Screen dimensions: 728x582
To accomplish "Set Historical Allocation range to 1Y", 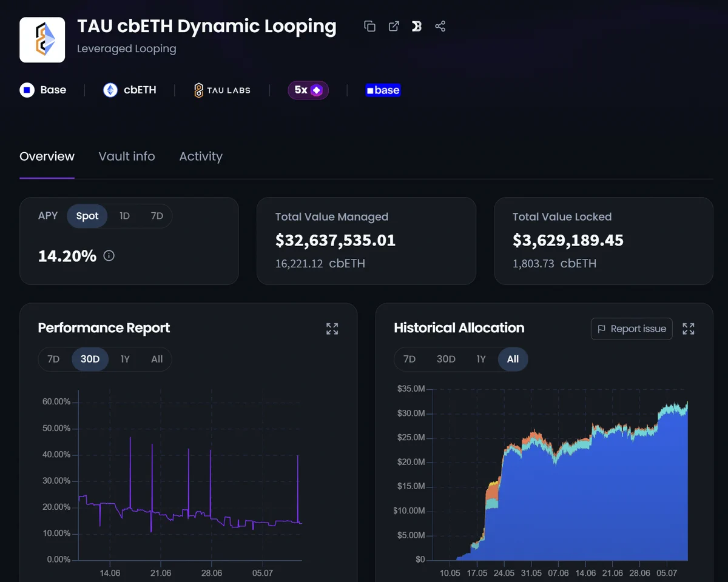I will 481,359.
